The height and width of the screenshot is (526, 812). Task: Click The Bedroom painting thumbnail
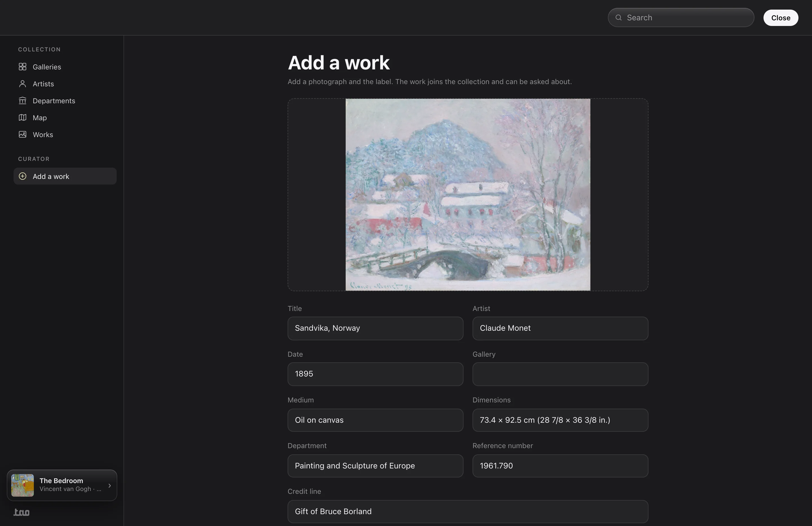point(23,485)
